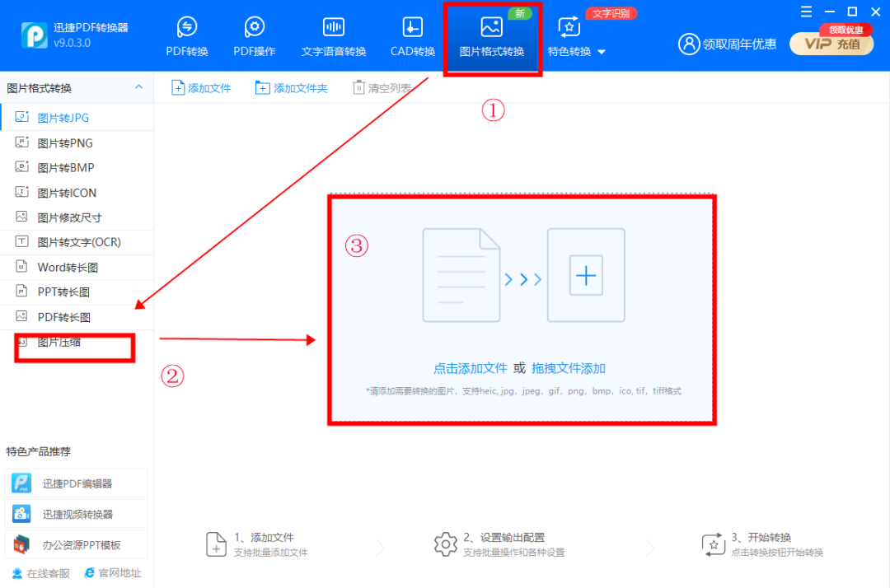Screen dimensions: 890x588
Task: Select 图片转PNG in the sidebar
Action: pos(77,143)
